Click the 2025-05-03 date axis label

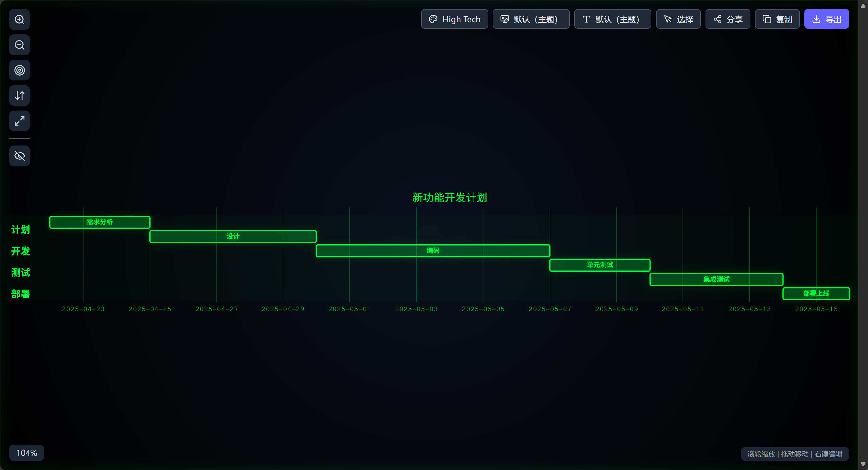tap(416, 309)
